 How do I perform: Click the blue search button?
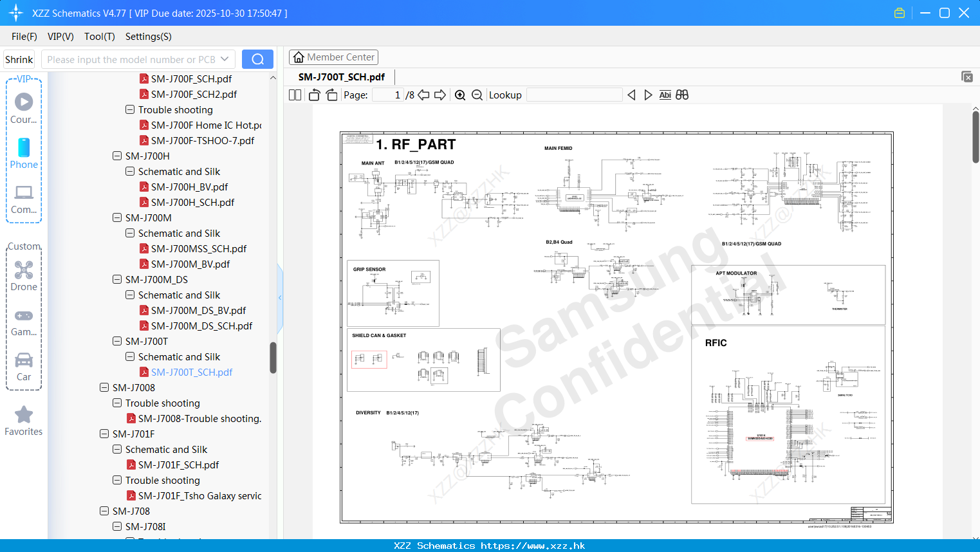point(257,59)
